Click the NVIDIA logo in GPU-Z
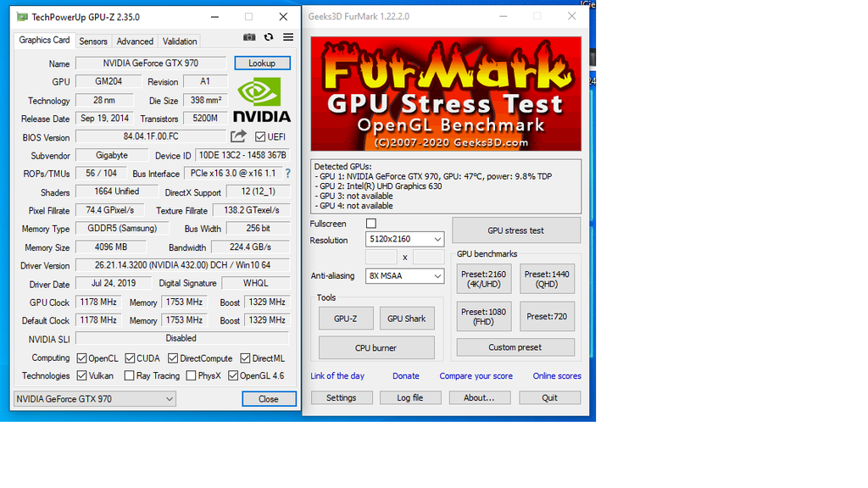 click(x=262, y=100)
